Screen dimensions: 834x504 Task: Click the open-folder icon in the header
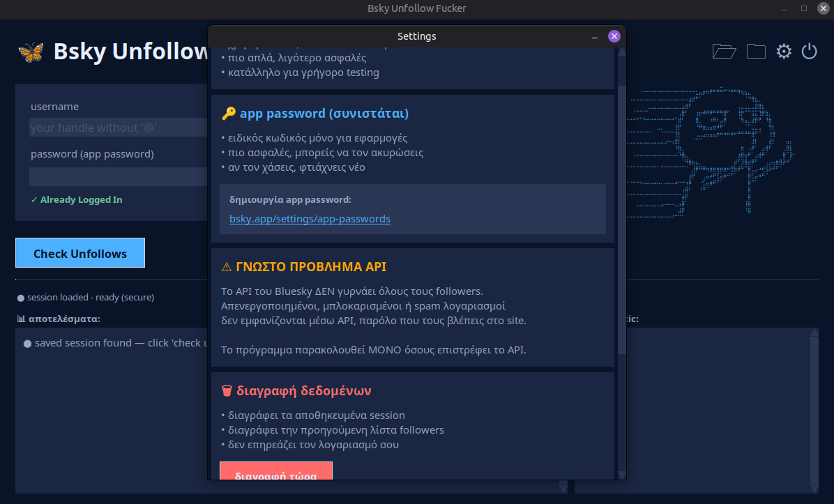[724, 51]
